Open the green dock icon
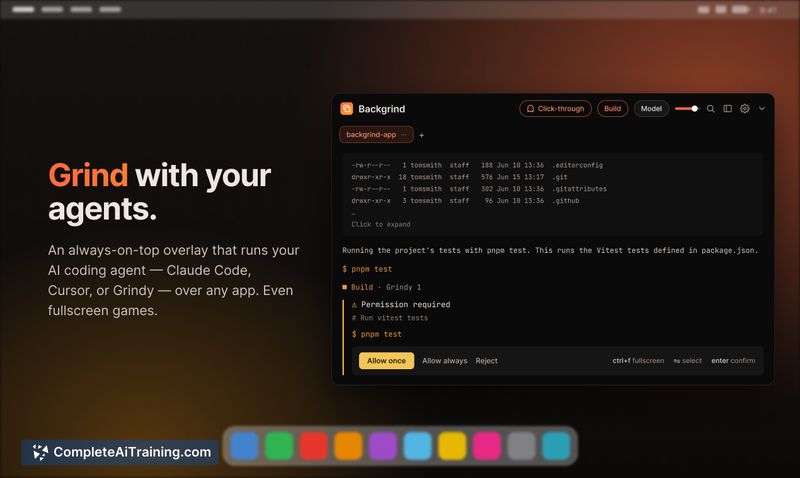The width and height of the screenshot is (800, 478). 279,446
